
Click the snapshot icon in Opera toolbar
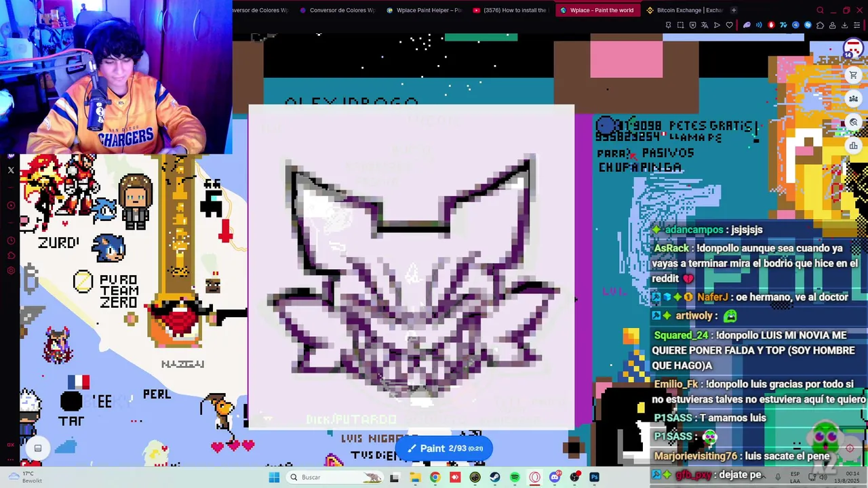[680, 25]
